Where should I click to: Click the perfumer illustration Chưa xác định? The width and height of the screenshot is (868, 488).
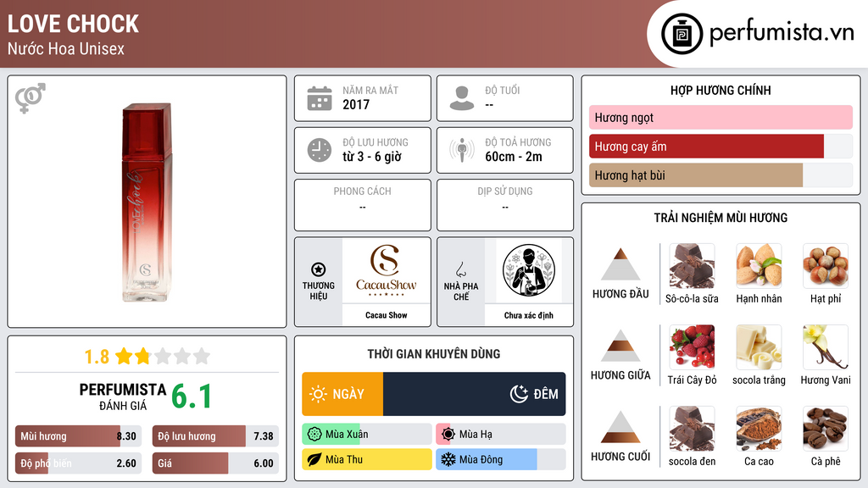(529, 270)
